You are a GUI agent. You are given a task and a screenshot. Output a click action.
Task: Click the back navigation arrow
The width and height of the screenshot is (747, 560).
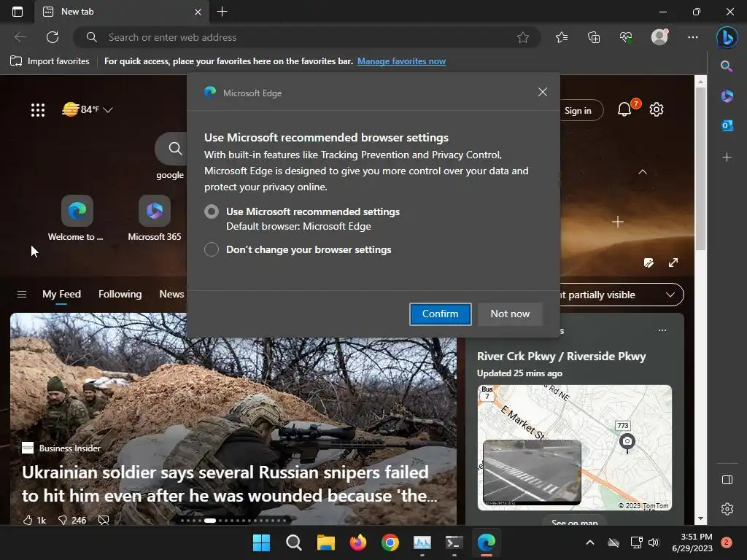pos(20,37)
